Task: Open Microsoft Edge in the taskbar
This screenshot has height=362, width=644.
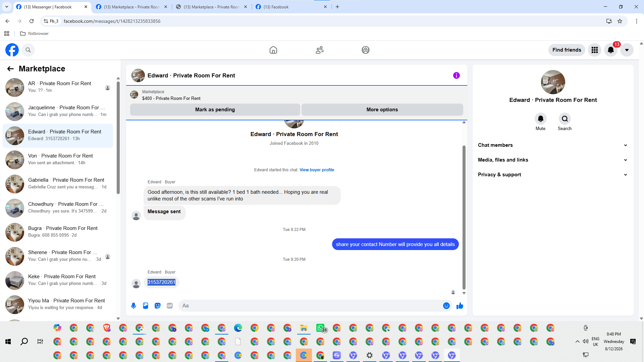Action: (x=238, y=328)
